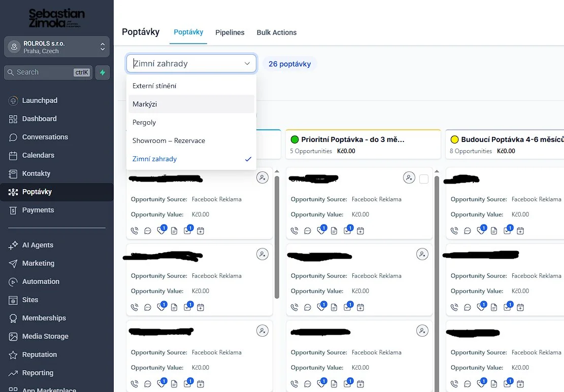This screenshot has height=392, width=564.
Task: Pick the checked Zimní zahrady option
Action: [x=191, y=159]
